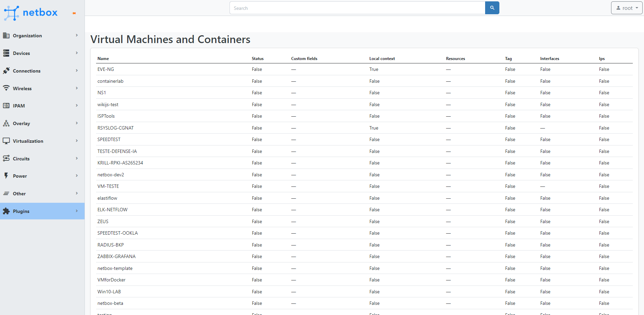Click the Other menu lines icon
The width and height of the screenshot is (644, 315).
(6, 193)
